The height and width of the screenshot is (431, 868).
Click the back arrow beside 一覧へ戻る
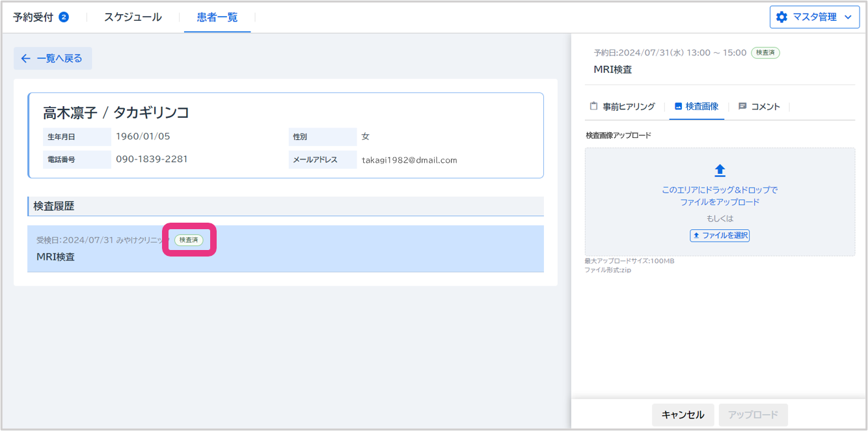point(25,59)
